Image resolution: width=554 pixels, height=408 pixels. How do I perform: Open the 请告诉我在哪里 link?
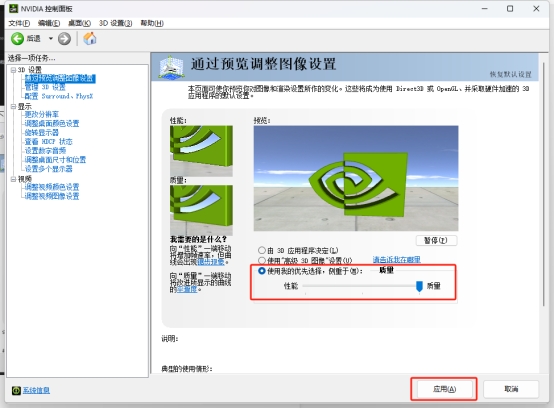coord(397,260)
